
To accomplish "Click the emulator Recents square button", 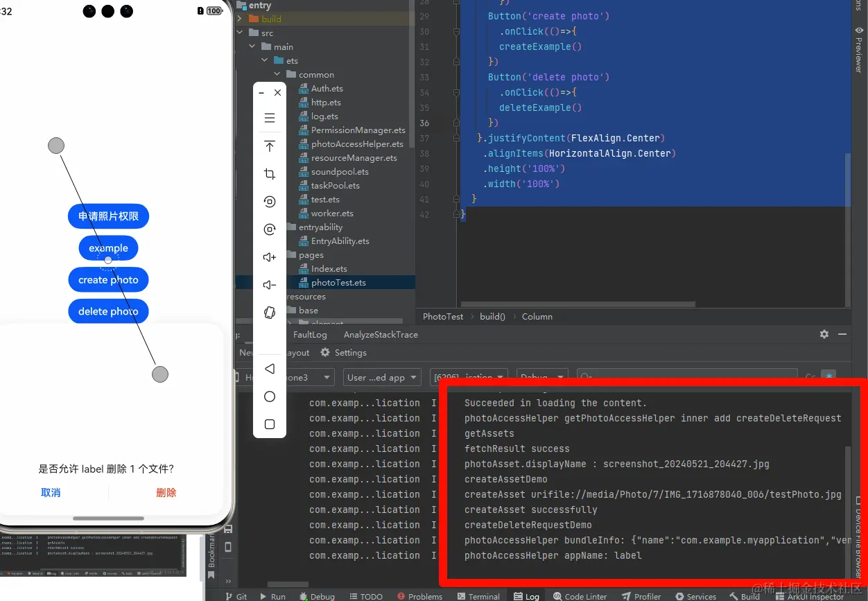I will point(270,424).
